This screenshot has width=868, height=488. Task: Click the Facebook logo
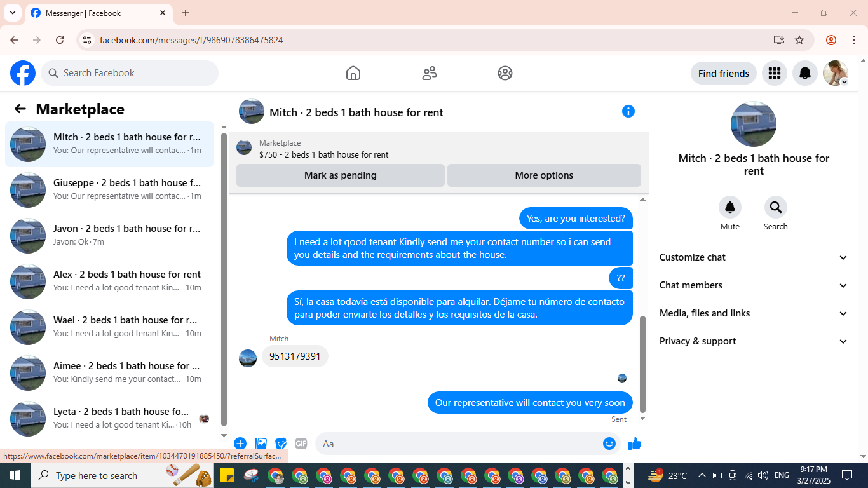(x=23, y=73)
